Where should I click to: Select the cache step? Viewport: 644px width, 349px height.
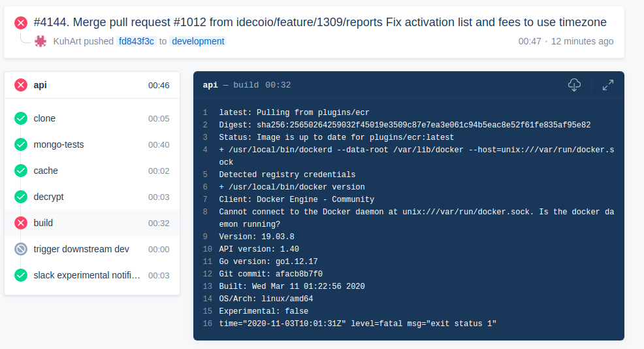[x=46, y=171]
